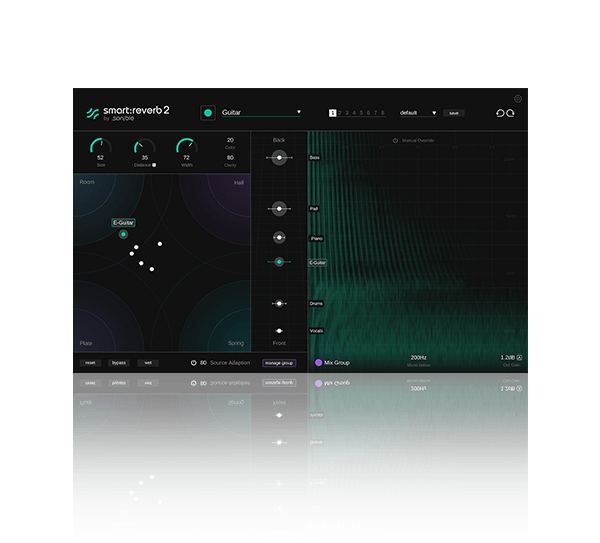Select the Pad node in the distance column
The height and width of the screenshot is (543, 600).
(x=279, y=209)
